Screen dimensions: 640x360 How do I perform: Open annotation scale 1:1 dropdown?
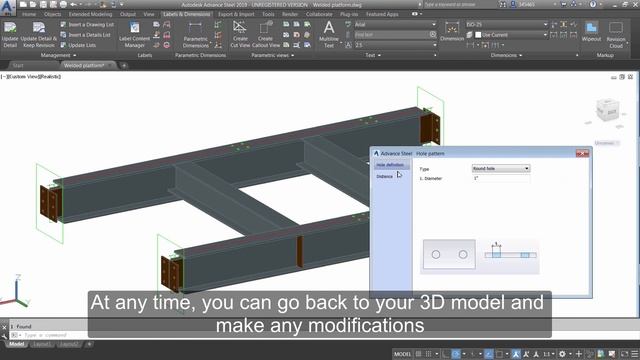[549, 354]
